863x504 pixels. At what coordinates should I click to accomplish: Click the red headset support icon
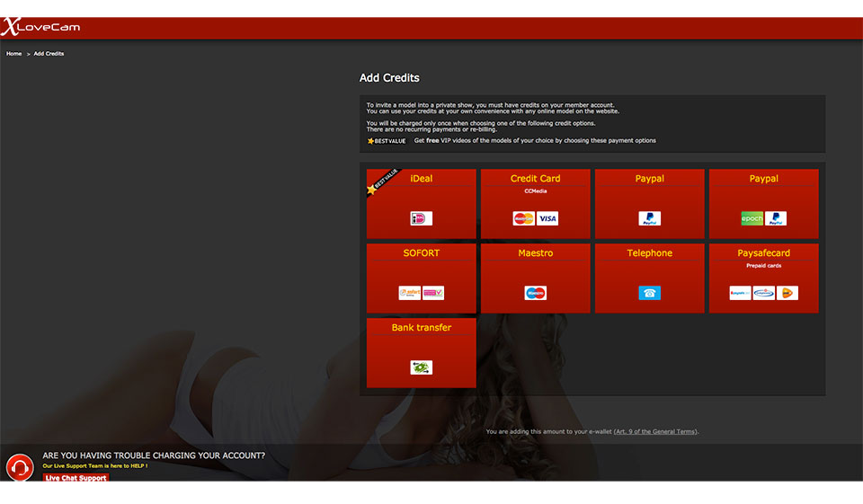click(x=20, y=467)
